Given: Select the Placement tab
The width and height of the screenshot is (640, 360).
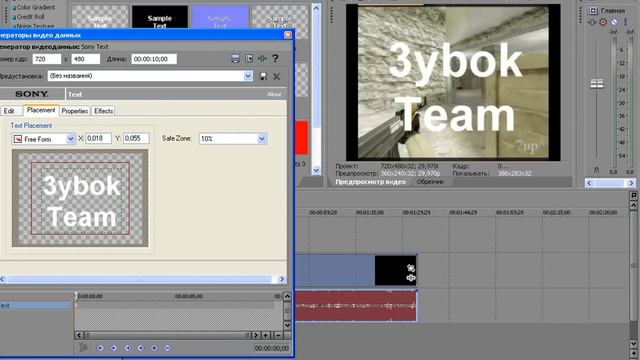Looking at the screenshot, I should [41, 110].
